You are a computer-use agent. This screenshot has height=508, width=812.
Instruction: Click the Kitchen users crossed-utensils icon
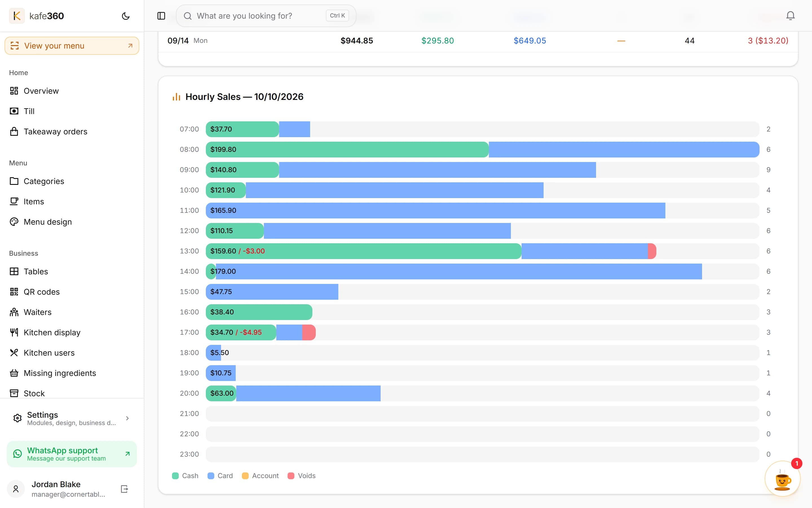pos(14,353)
